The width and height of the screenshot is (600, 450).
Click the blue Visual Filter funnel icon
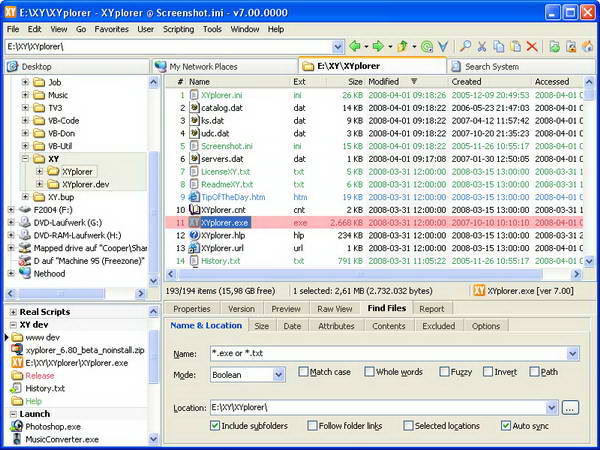click(442, 47)
